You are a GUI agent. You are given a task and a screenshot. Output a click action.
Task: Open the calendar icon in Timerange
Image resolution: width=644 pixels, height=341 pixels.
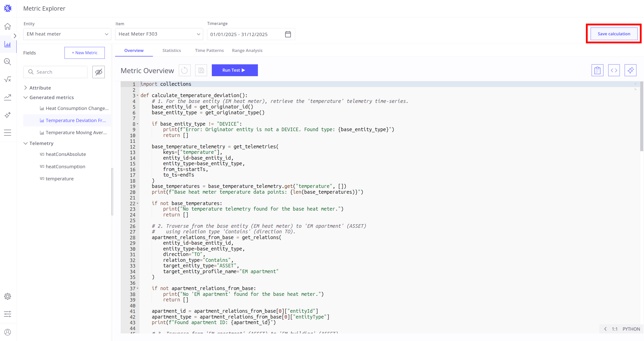[288, 34]
